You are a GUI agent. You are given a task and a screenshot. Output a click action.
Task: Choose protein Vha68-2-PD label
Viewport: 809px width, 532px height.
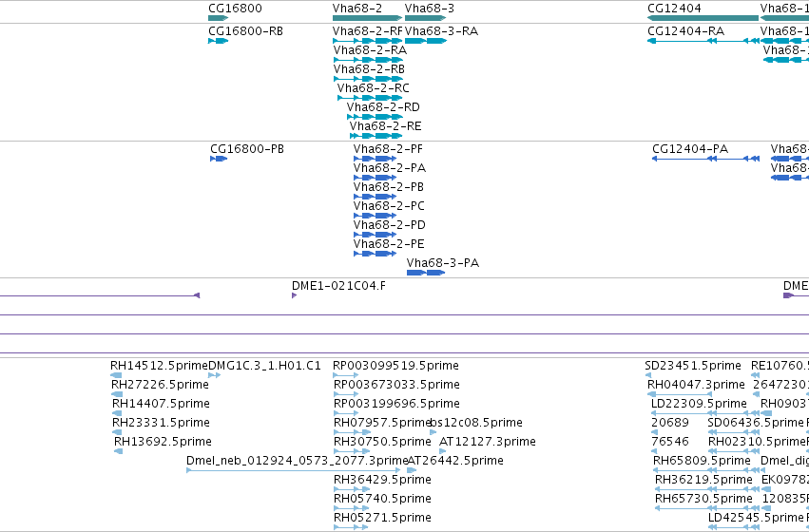[x=389, y=225]
